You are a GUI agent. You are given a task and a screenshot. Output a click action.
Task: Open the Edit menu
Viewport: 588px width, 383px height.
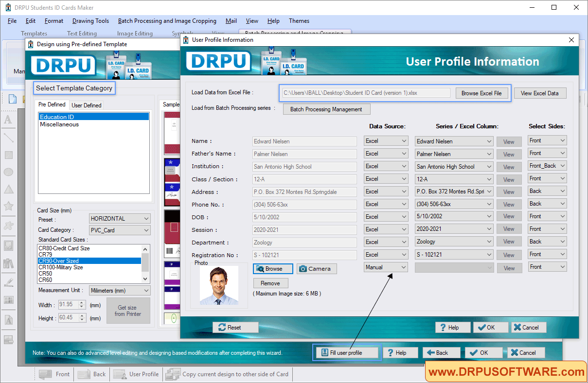tap(31, 21)
